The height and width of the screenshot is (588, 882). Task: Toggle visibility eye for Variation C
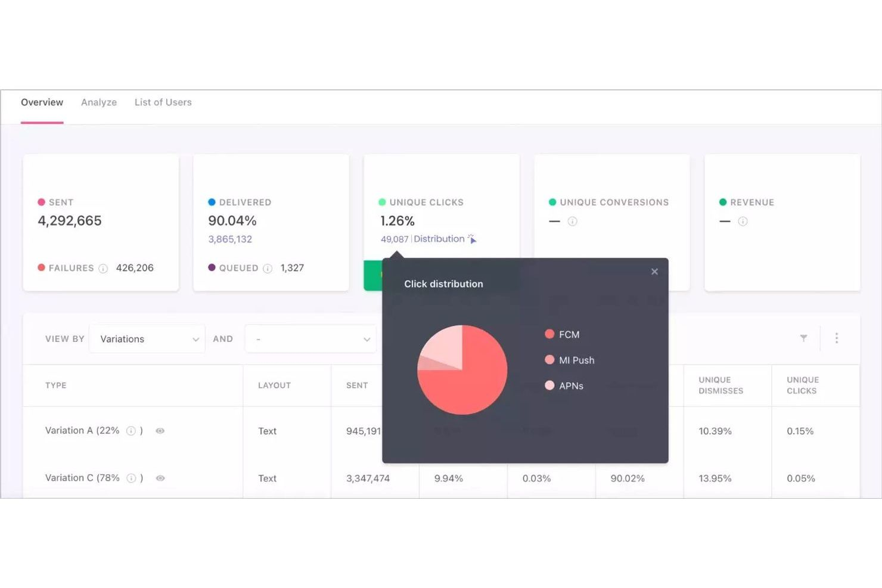[160, 478]
